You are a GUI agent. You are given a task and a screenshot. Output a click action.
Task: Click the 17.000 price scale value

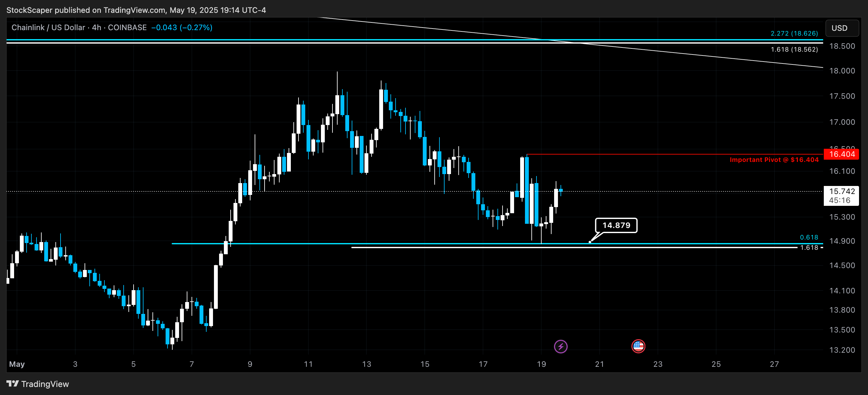[842, 122]
